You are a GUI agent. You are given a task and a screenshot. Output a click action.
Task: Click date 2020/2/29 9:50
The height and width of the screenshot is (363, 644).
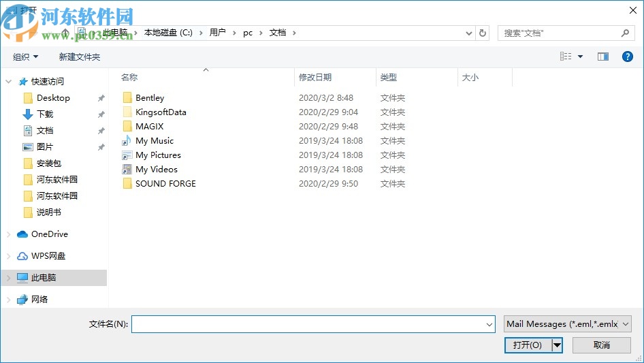point(329,184)
